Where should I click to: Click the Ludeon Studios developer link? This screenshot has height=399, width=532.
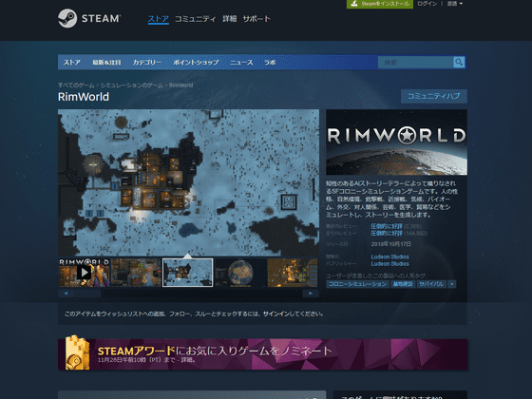pyautogui.click(x=389, y=256)
